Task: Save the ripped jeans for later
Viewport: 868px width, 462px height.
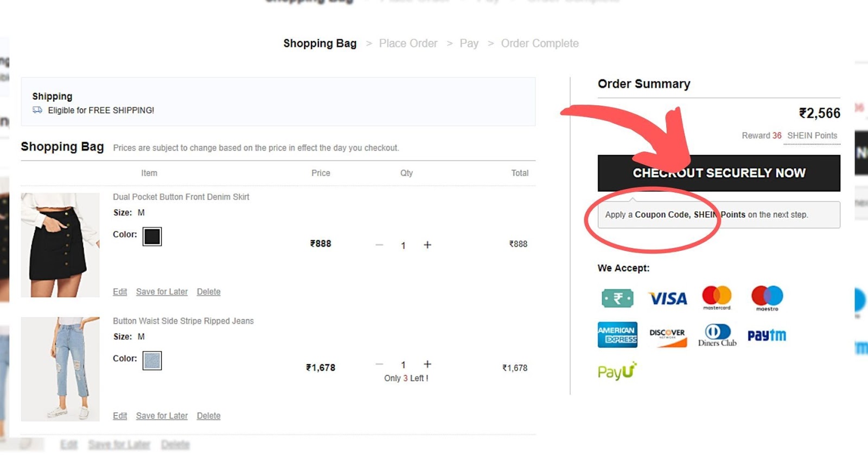Action: 161,415
